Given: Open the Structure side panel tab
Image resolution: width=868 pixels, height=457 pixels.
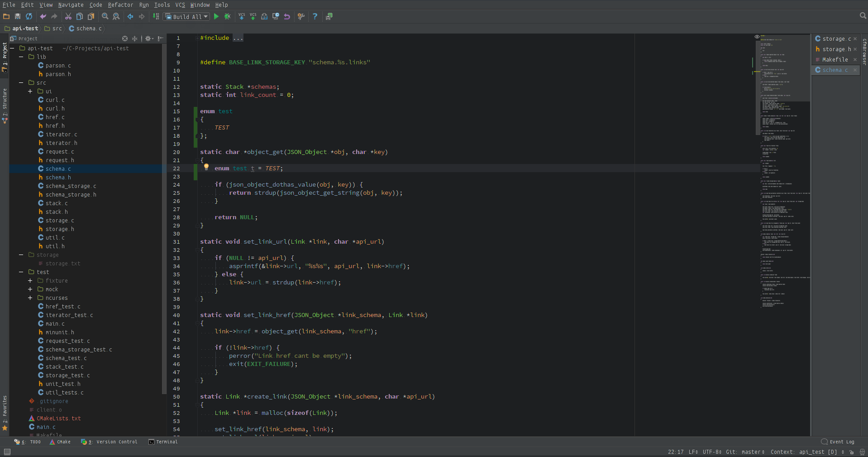Looking at the screenshot, I should [5, 105].
